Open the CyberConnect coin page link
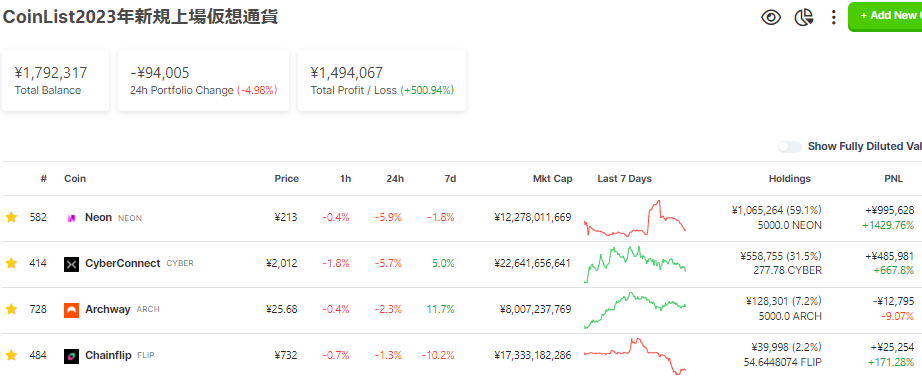Image resolution: width=922 pixels, height=376 pixels. click(122, 263)
